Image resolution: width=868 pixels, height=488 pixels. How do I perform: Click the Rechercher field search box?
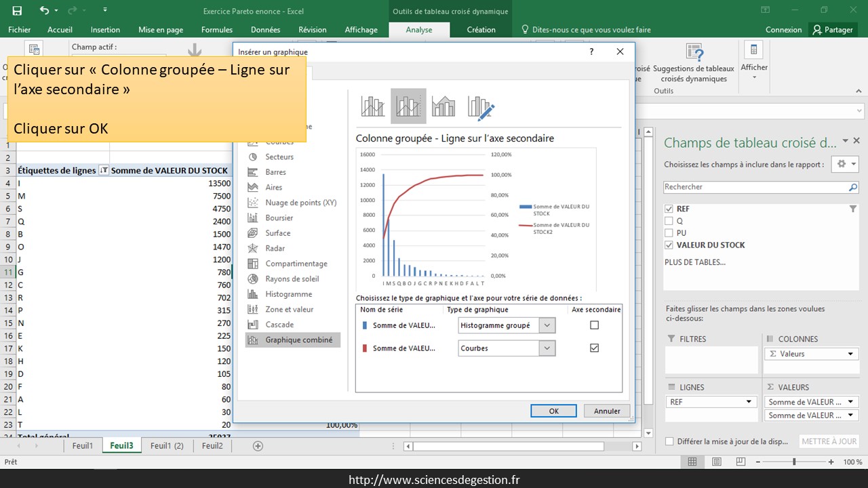(x=756, y=187)
